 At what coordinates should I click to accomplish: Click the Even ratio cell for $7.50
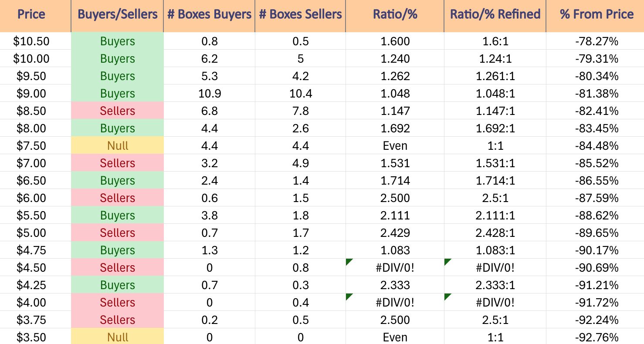click(x=395, y=145)
